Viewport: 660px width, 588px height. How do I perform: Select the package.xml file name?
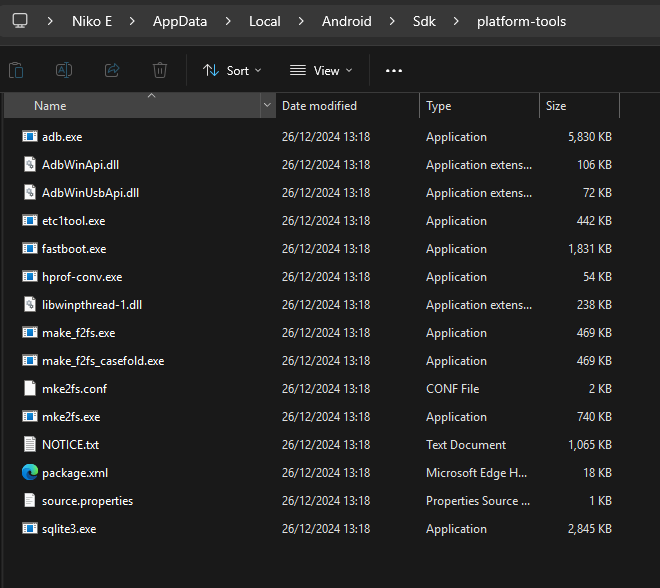tap(75, 473)
